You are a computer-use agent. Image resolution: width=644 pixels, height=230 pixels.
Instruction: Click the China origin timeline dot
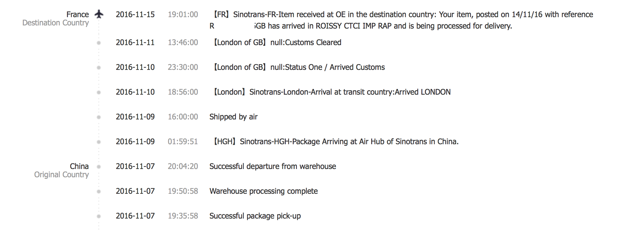point(99,167)
